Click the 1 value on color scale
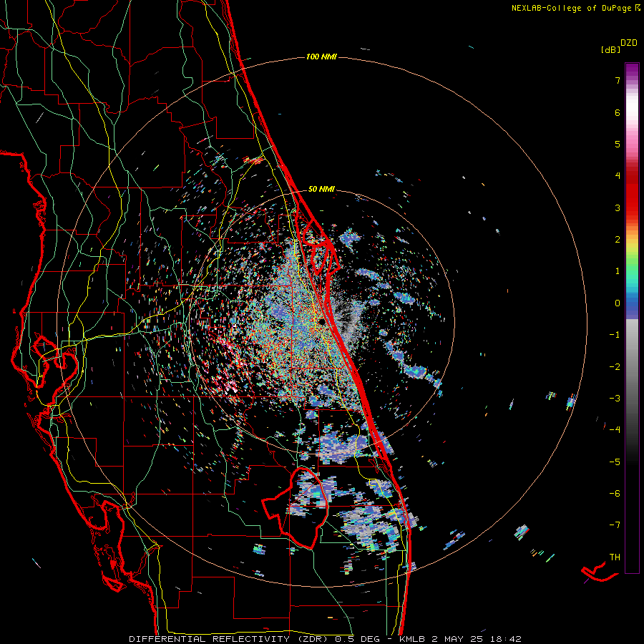The width and height of the screenshot is (644, 644). coord(618,271)
